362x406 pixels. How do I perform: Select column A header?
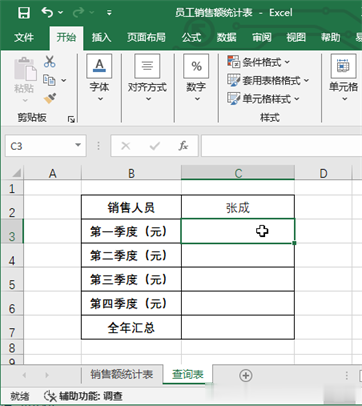[52, 173]
